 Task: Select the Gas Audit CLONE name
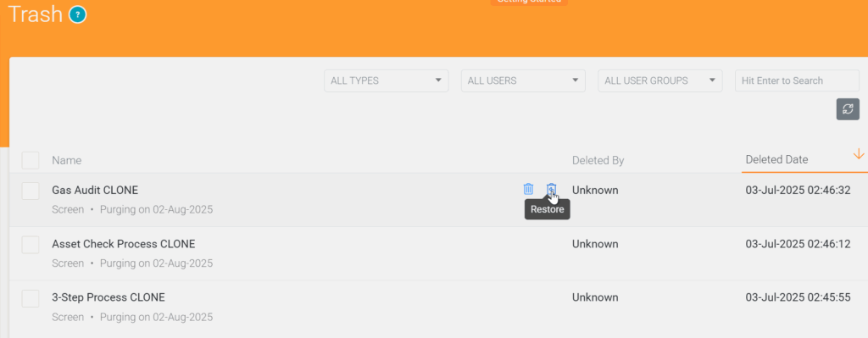(x=95, y=191)
